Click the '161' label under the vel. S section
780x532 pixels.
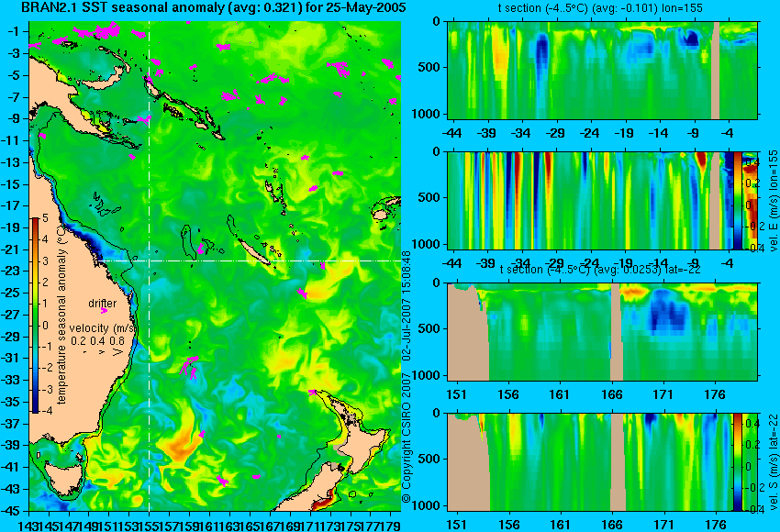pos(561,525)
